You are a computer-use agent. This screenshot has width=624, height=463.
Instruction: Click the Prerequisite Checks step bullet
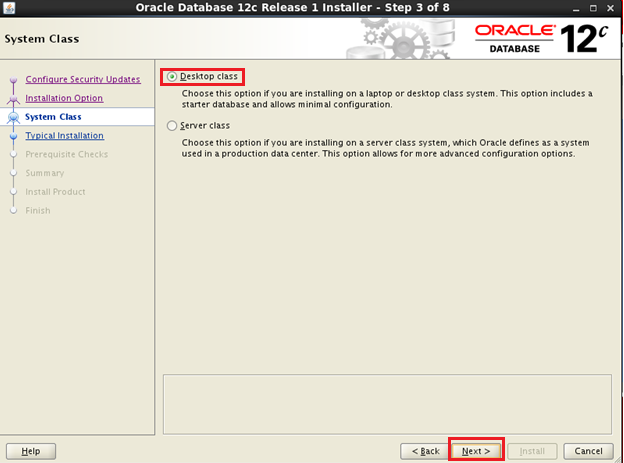point(14,154)
